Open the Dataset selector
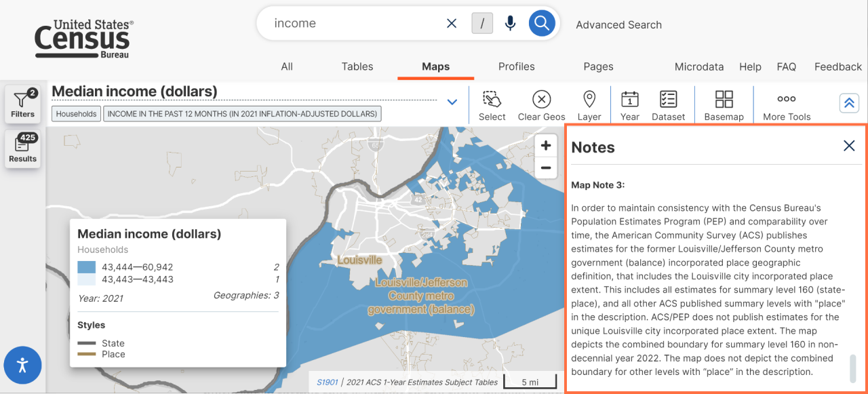Screen dimensions: 868x394 [x=668, y=106]
